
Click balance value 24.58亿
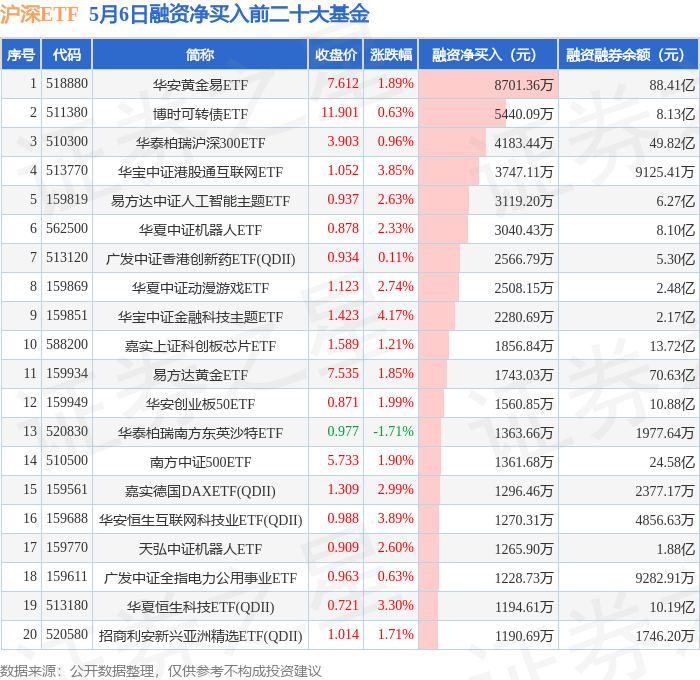point(672,462)
